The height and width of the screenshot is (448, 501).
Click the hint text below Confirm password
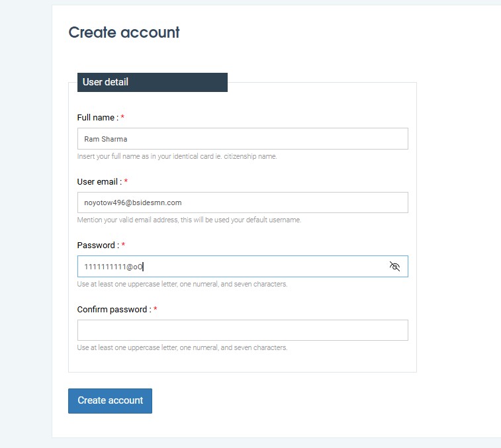(x=182, y=347)
